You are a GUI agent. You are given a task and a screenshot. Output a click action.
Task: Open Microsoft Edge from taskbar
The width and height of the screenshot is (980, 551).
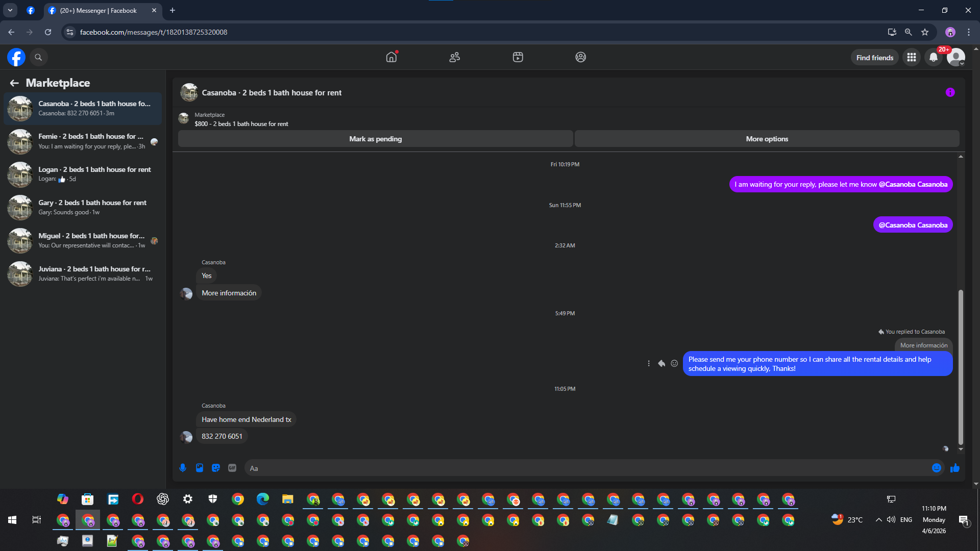point(263,499)
